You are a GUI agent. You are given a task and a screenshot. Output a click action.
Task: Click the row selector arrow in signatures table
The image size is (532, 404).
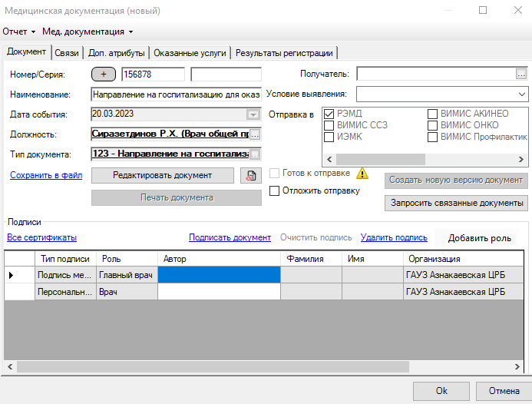click(11, 274)
